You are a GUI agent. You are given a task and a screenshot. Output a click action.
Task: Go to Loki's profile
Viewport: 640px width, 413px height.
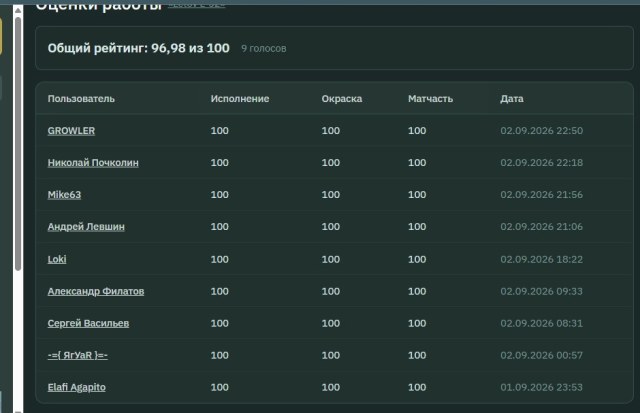pyautogui.click(x=57, y=259)
